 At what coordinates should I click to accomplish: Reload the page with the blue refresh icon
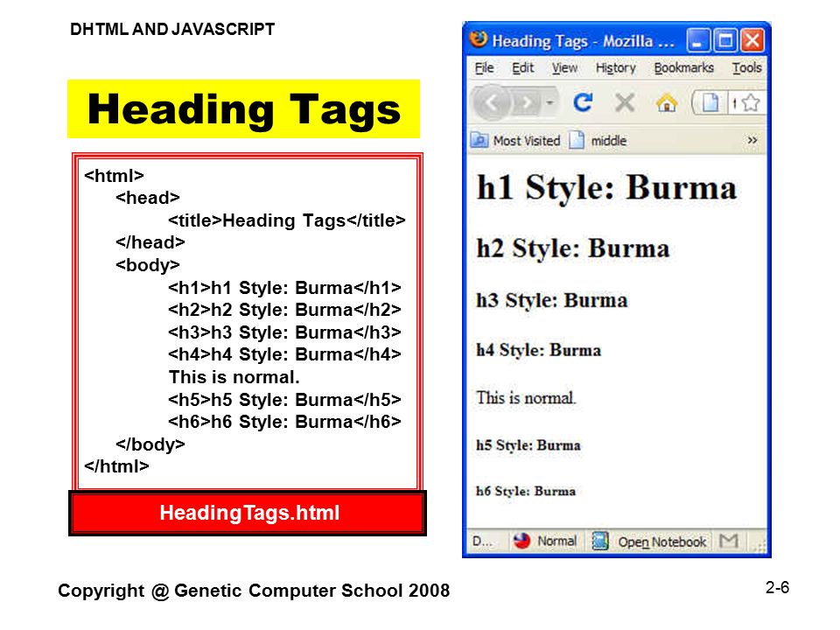click(583, 101)
